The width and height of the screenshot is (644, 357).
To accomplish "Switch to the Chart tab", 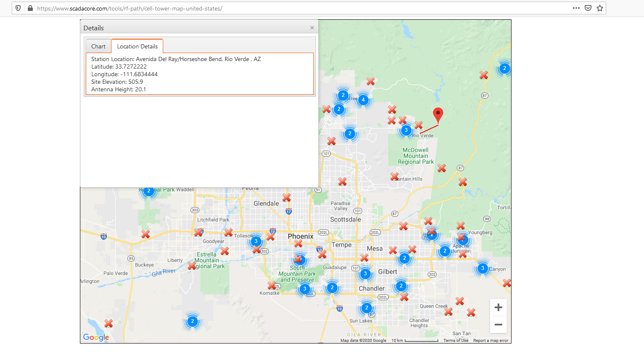I will pyautogui.click(x=98, y=46).
